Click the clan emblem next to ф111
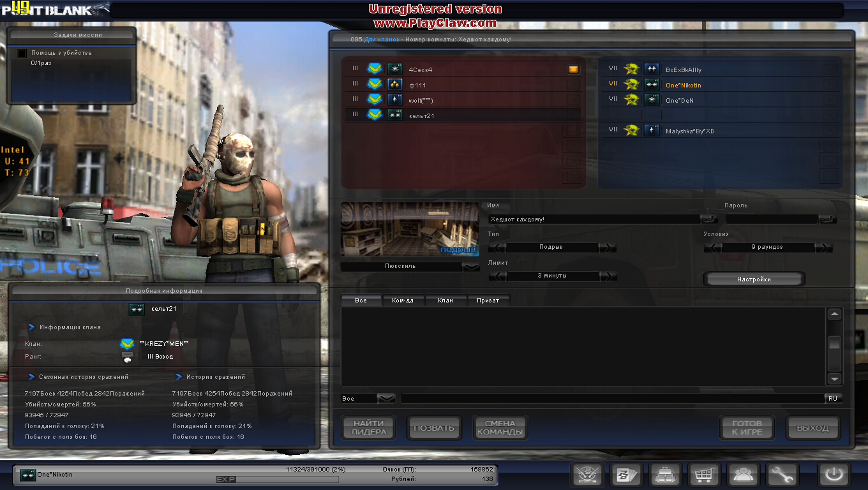Image resolution: width=868 pixels, height=490 pixels. 375,84
